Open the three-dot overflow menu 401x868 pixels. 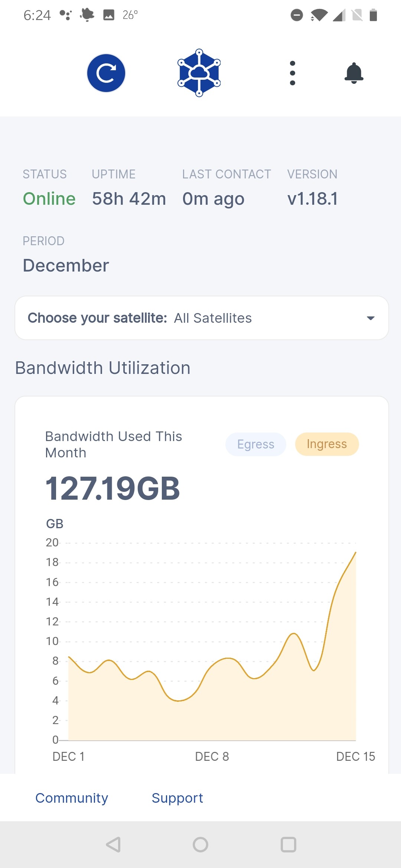point(293,73)
